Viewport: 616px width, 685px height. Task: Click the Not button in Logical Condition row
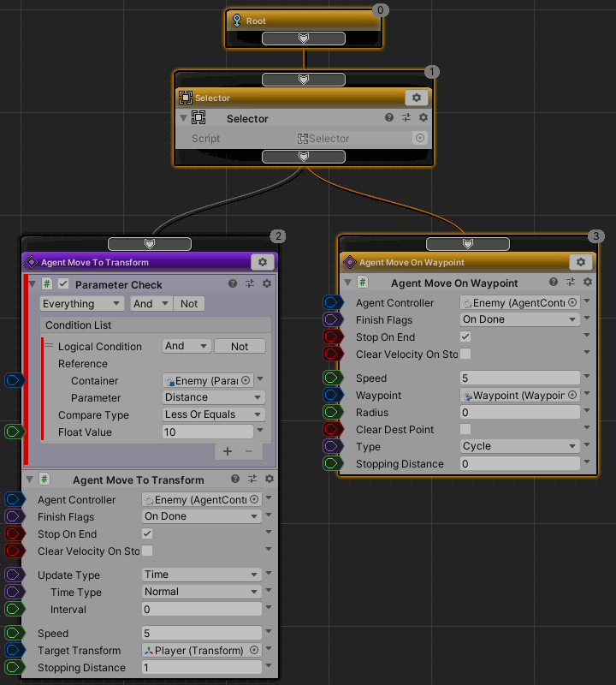click(240, 346)
